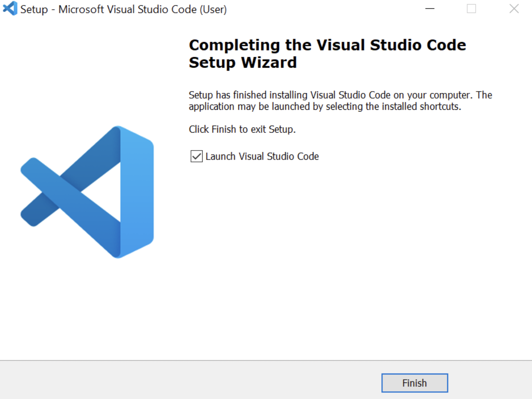
Task: Click the large Visual Studio Code logo
Action: tap(87, 192)
